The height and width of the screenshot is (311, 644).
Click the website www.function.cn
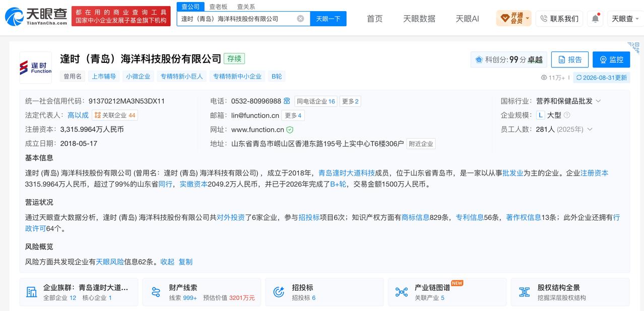[x=257, y=130]
